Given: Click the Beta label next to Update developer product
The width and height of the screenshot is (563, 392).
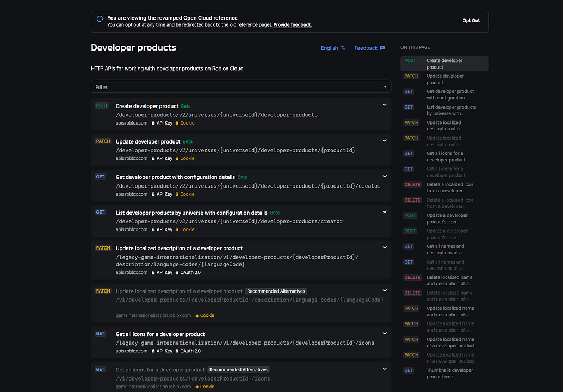Looking at the screenshot, I should pyautogui.click(x=188, y=142).
